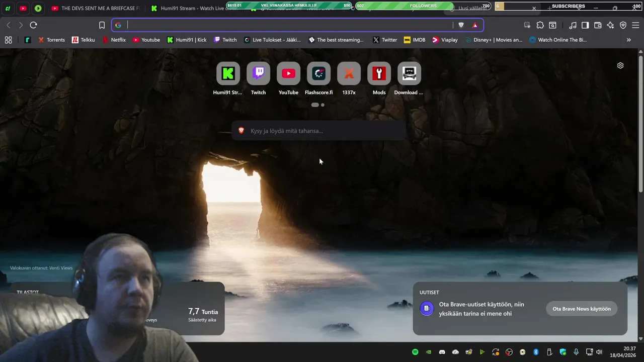Open the Flashscore.fi shortcut tile
644x362 pixels.
pos(318,78)
